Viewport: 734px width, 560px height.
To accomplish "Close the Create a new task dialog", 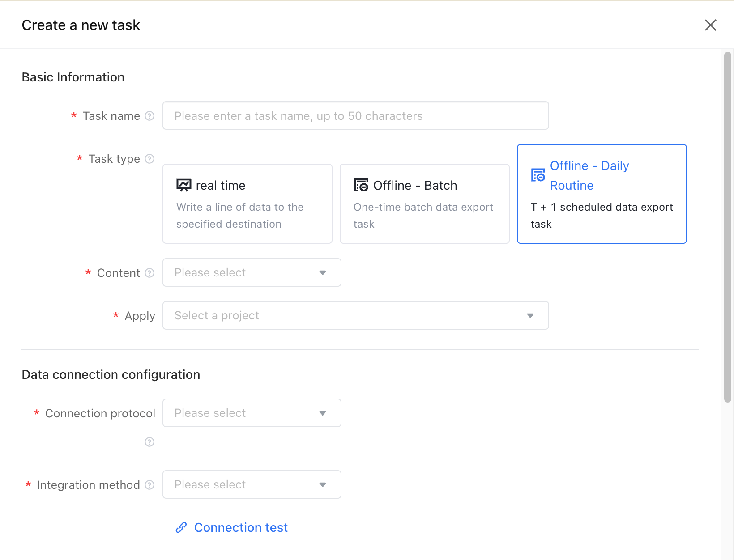I will pos(710,25).
